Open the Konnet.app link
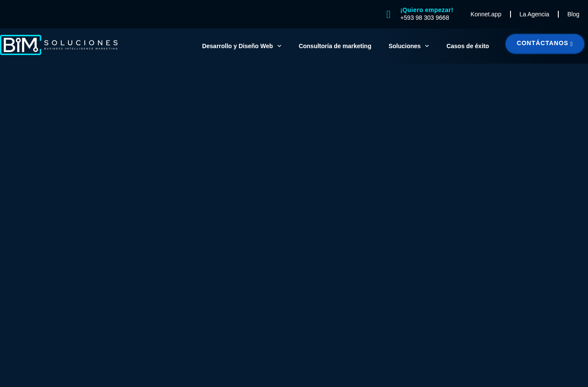This screenshot has height=387, width=588. pyautogui.click(x=486, y=14)
